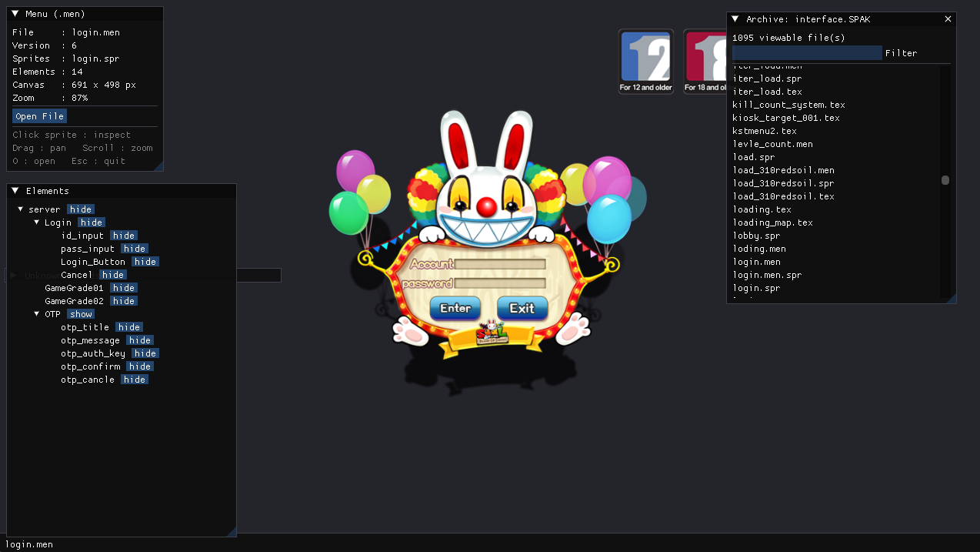980x552 pixels.
Task: Collapse the OTP tree node
Action: [x=37, y=314]
